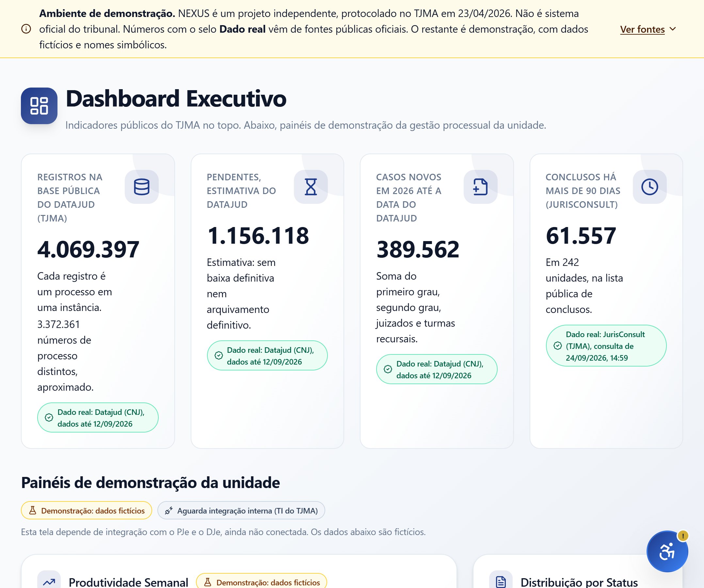Click the text Ambiente de demonstração.
Image resolution: width=704 pixels, height=588 pixels.
107,13
